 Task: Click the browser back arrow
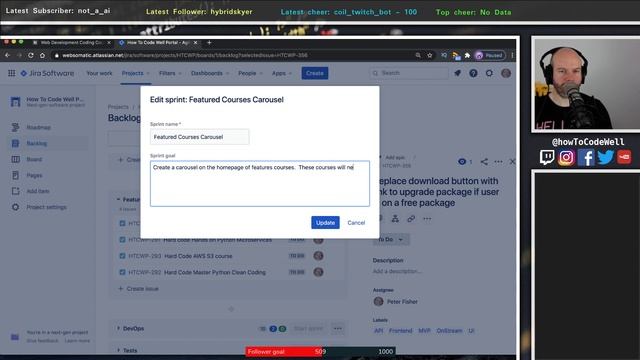click(7, 55)
